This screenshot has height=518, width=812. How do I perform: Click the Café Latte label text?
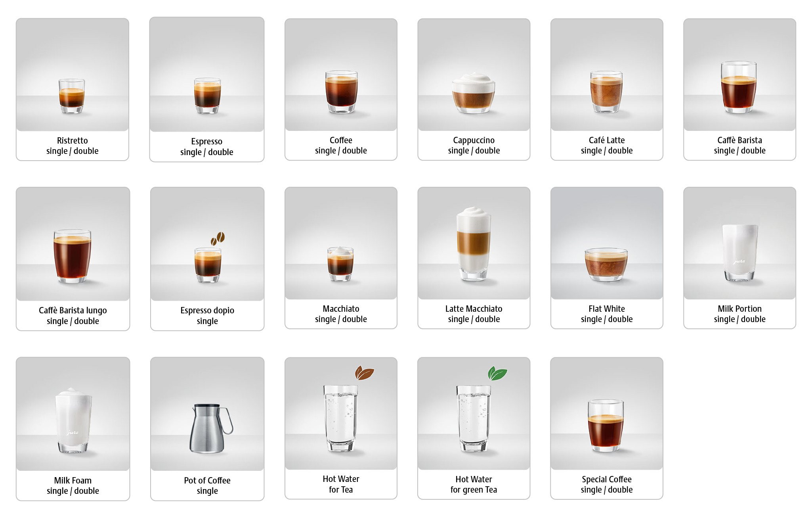(606, 140)
